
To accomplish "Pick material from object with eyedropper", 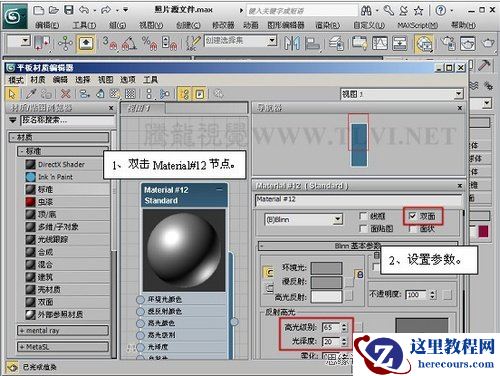I will click(31, 94).
